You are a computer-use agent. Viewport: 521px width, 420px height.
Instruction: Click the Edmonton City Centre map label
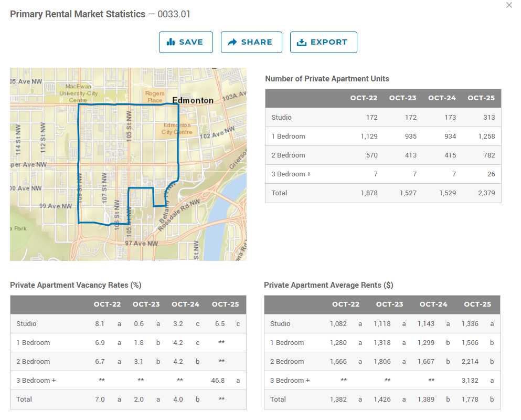pos(177,129)
